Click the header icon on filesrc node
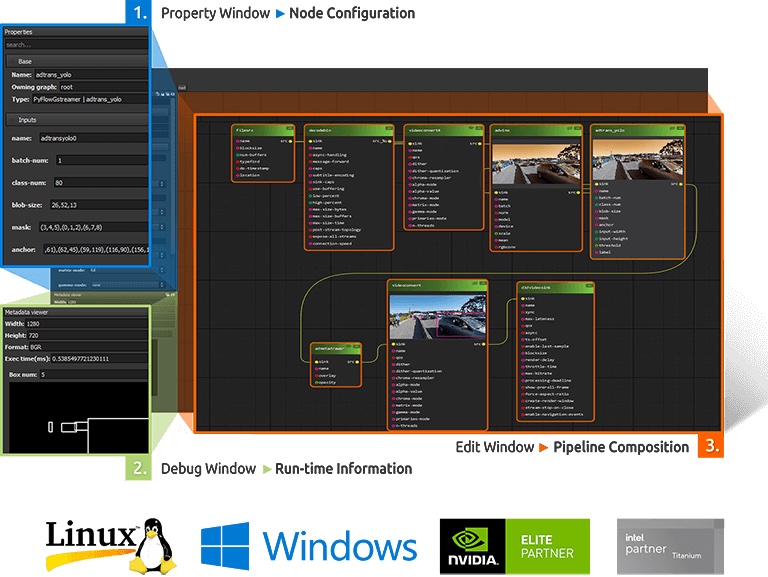 289,129
